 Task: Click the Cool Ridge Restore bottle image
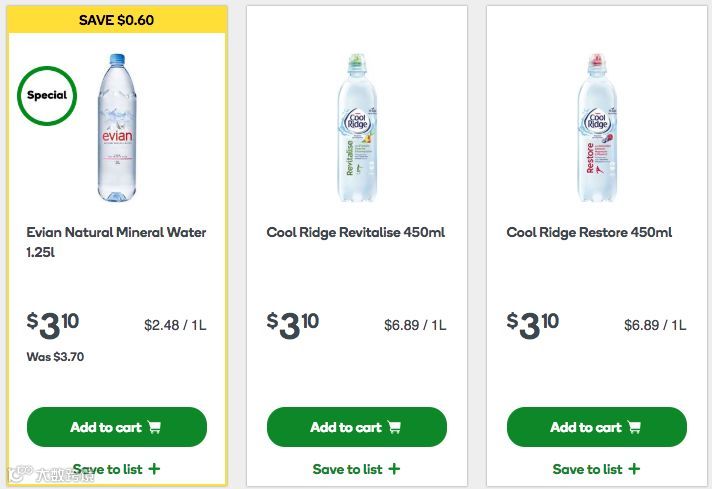pyautogui.click(x=597, y=129)
